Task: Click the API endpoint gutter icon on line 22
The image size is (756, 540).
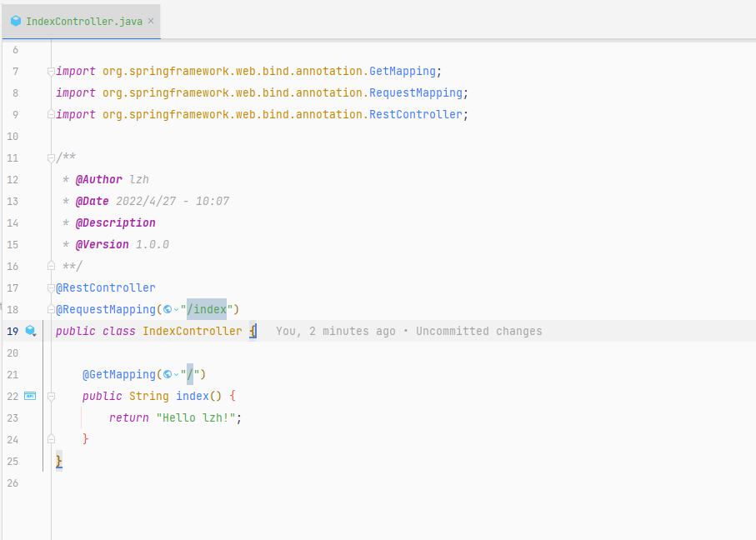Action: (x=30, y=396)
